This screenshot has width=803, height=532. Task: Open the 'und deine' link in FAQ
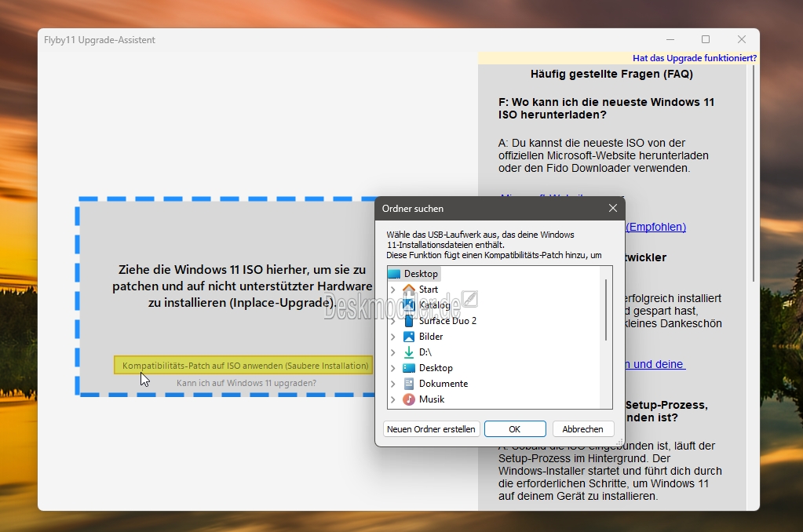click(655, 364)
